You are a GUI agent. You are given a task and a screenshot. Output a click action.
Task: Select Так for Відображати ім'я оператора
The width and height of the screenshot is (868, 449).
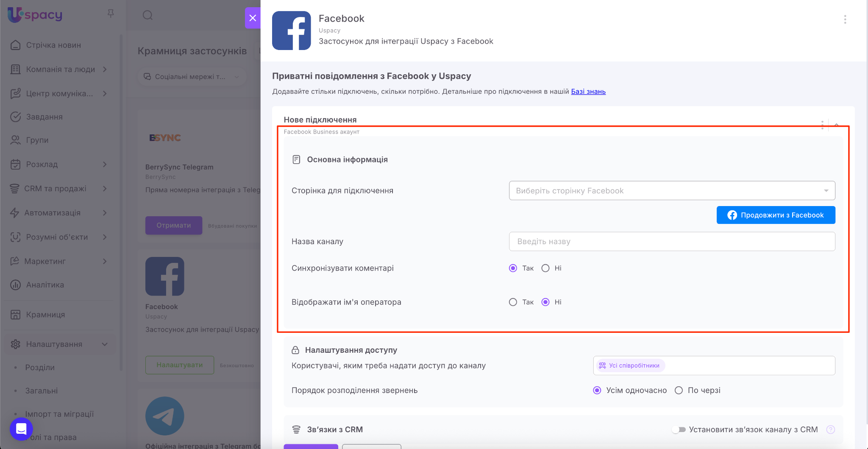[x=513, y=302]
